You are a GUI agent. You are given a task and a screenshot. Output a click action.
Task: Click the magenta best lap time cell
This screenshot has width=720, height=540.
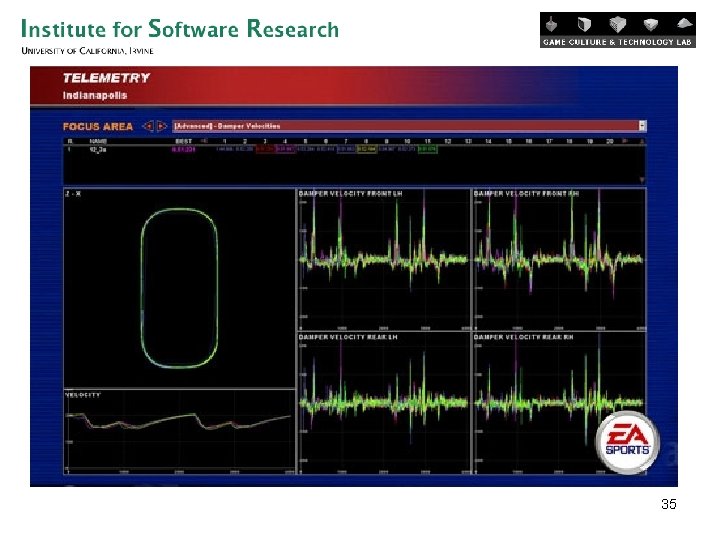(x=184, y=149)
